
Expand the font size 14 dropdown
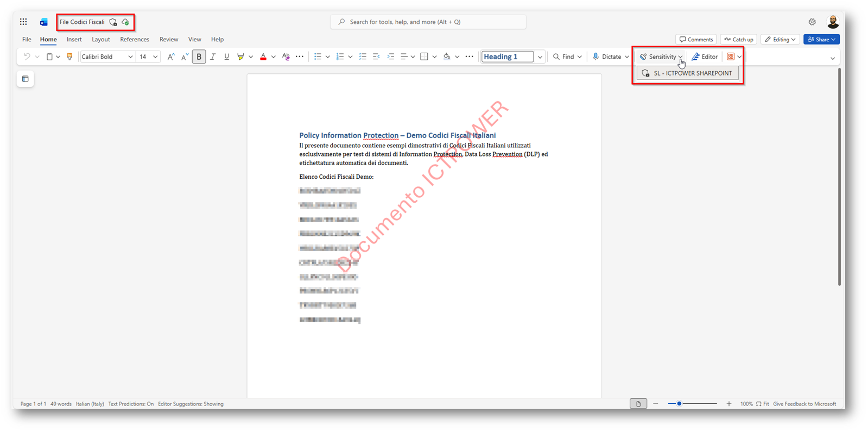155,57
